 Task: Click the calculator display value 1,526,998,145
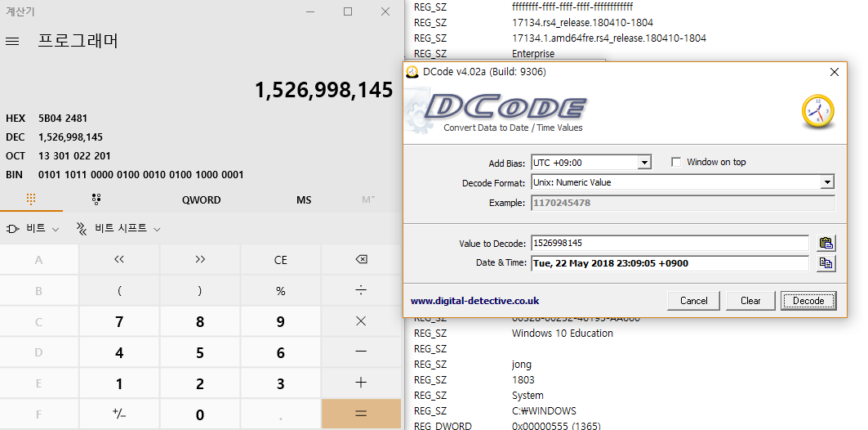(x=324, y=90)
